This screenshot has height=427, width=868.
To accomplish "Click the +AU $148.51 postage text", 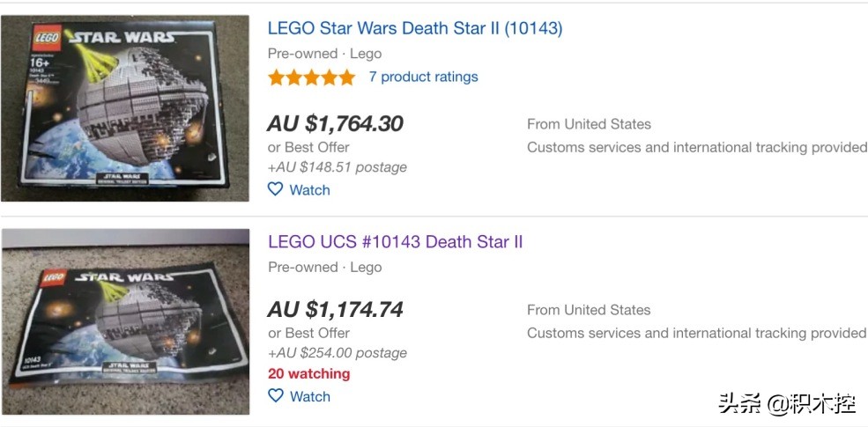I will pyautogui.click(x=338, y=167).
